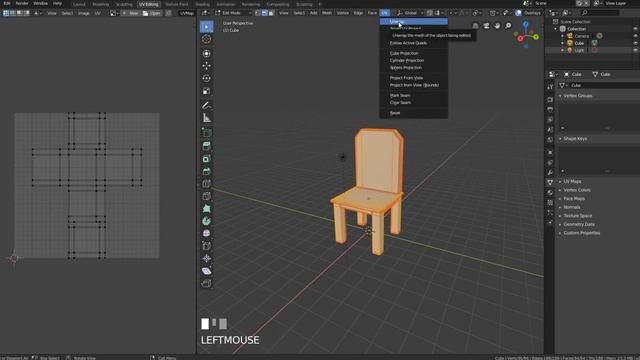The width and height of the screenshot is (640, 360).
Task: Enable face select mode
Action: point(271,13)
